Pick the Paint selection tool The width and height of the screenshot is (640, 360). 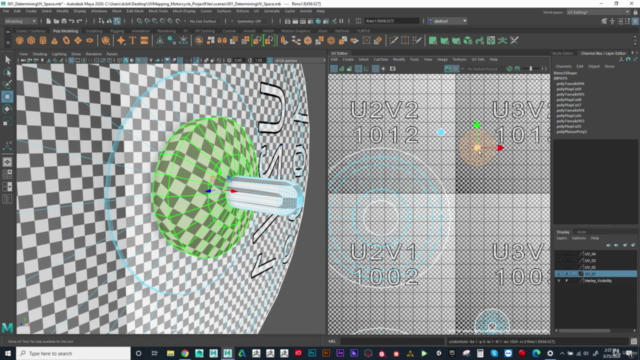click(7, 84)
